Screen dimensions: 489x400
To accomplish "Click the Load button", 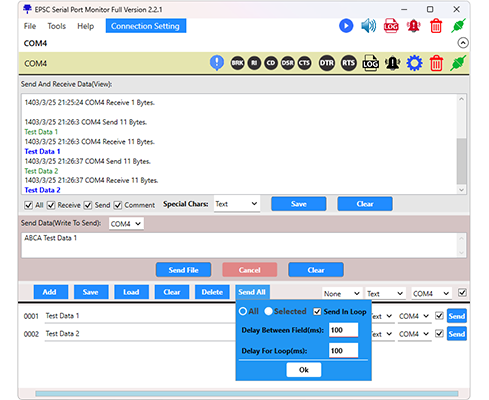I will pos(131,292).
